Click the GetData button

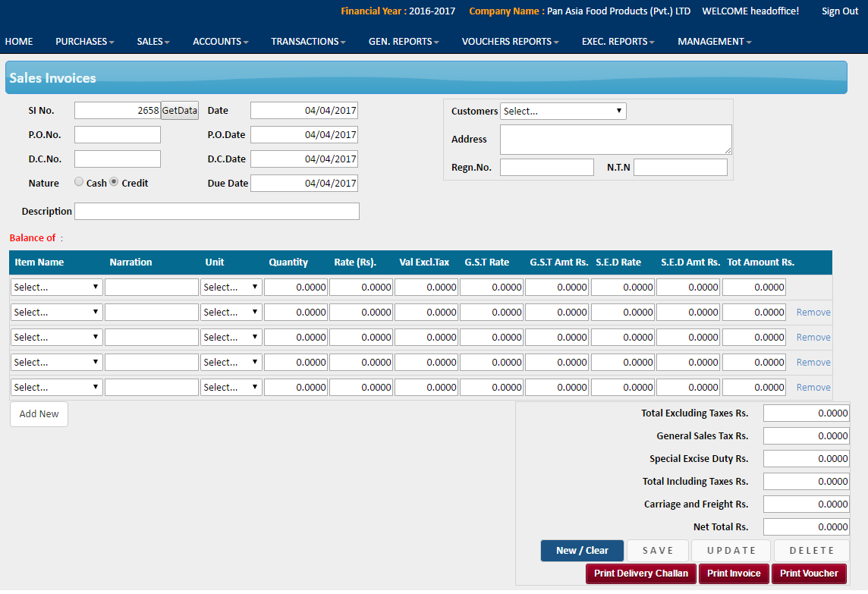pos(180,111)
